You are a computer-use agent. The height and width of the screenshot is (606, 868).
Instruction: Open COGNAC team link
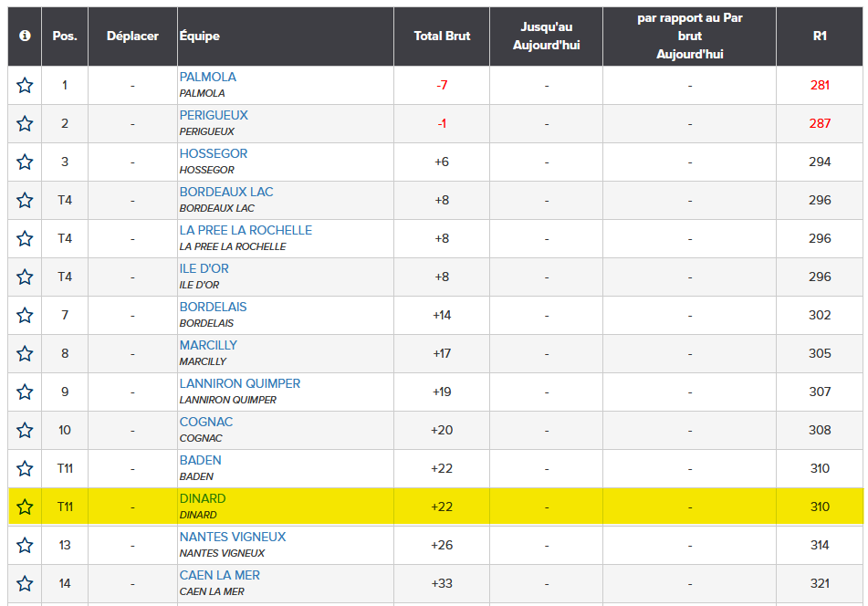(x=206, y=422)
